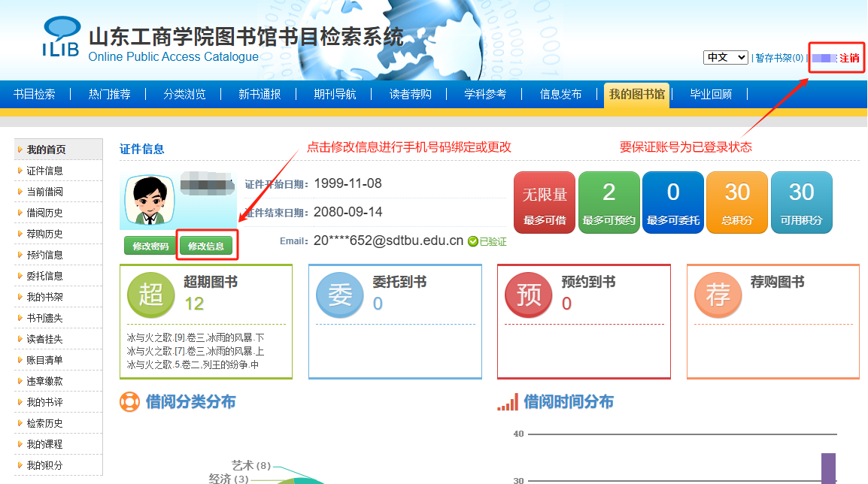The image size is (868, 484).
Task: Click the bar chart icon beside 借阅时间分布
Action: [508, 402]
